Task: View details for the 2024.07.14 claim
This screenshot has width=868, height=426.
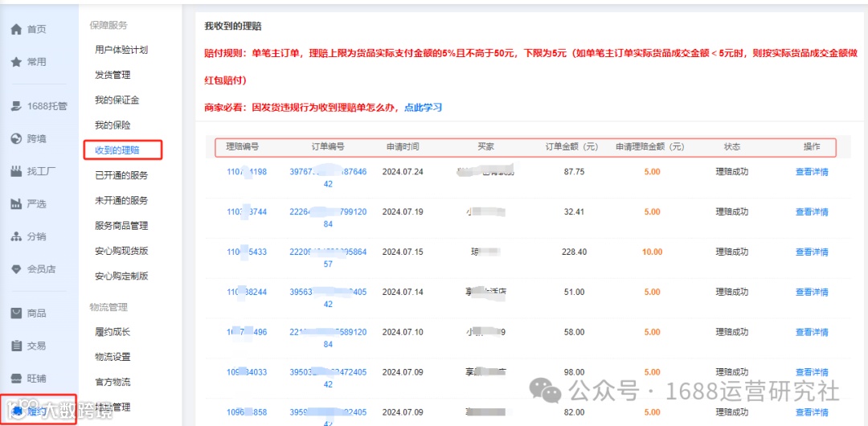Action: (812, 292)
